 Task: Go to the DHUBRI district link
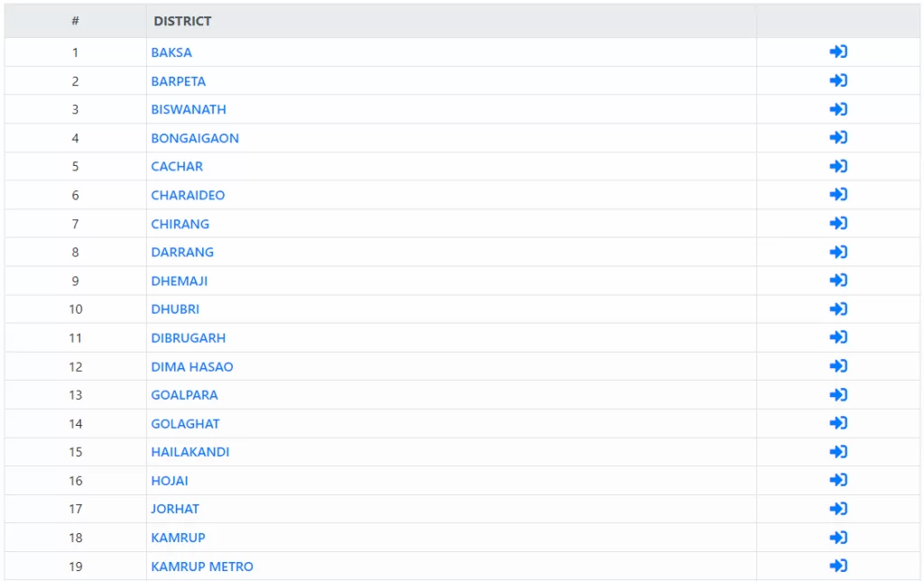[x=175, y=309]
